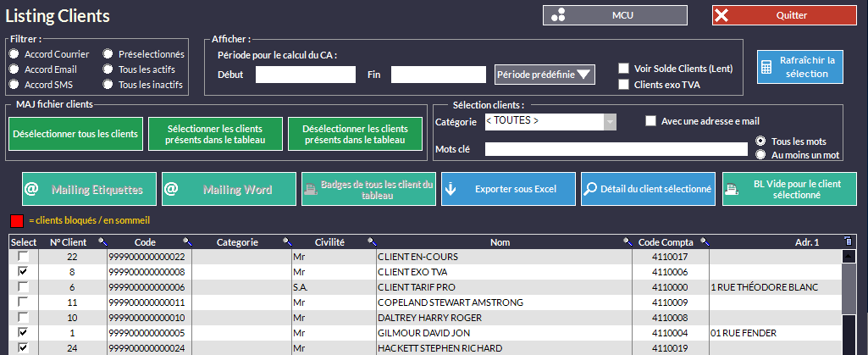The height and width of the screenshot is (355, 868).
Task: Click the magnifier icon on Détail du client
Action: click(590, 189)
